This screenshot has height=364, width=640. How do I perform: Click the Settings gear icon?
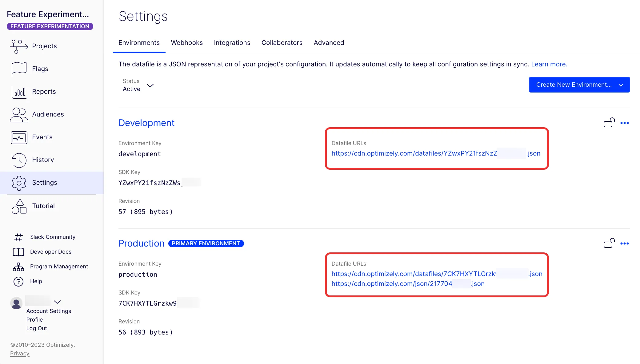point(19,183)
